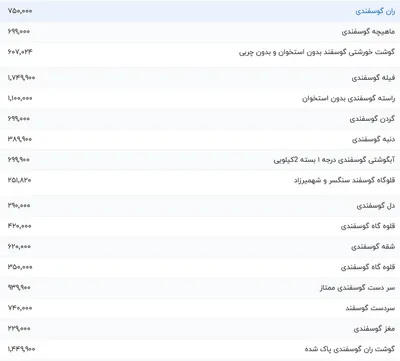The image size is (400, 361).
Task: Click the price ۴۲۰,۰۰۰
Action: click(19, 226)
